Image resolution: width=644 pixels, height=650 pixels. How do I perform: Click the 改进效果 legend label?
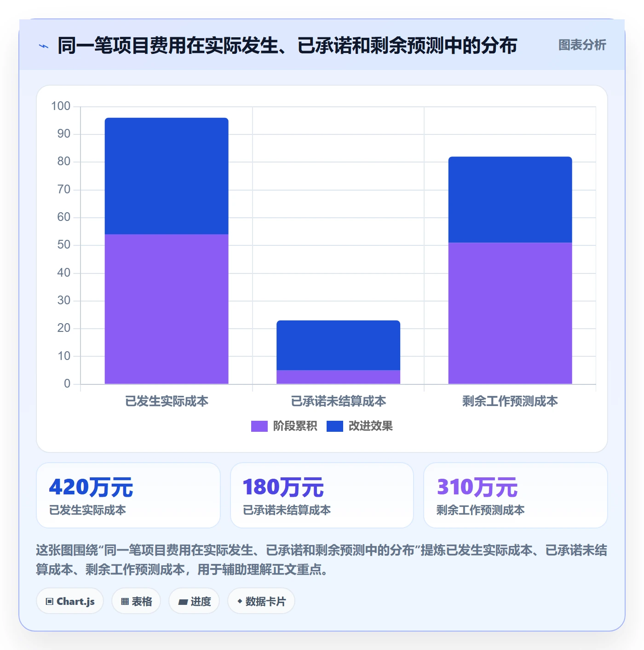(370, 426)
